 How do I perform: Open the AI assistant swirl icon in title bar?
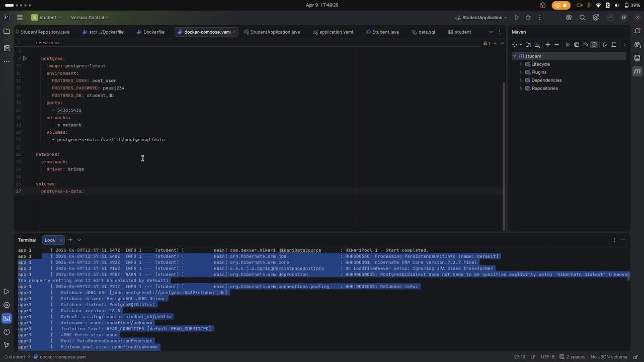click(x=569, y=18)
